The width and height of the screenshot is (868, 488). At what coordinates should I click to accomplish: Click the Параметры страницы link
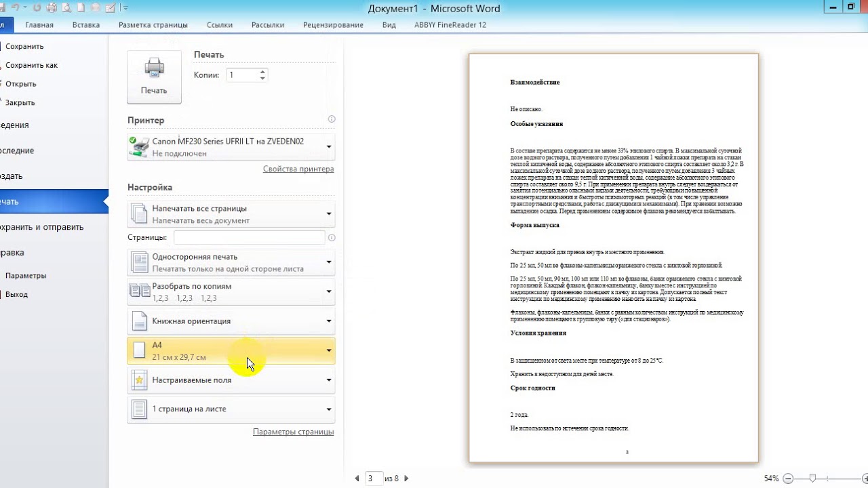click(x=293, y=431)
